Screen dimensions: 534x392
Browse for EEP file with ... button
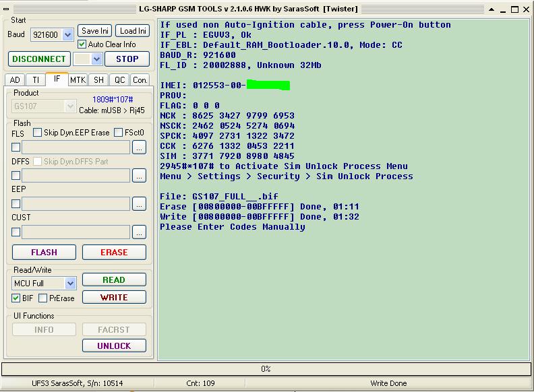(139, 204)
